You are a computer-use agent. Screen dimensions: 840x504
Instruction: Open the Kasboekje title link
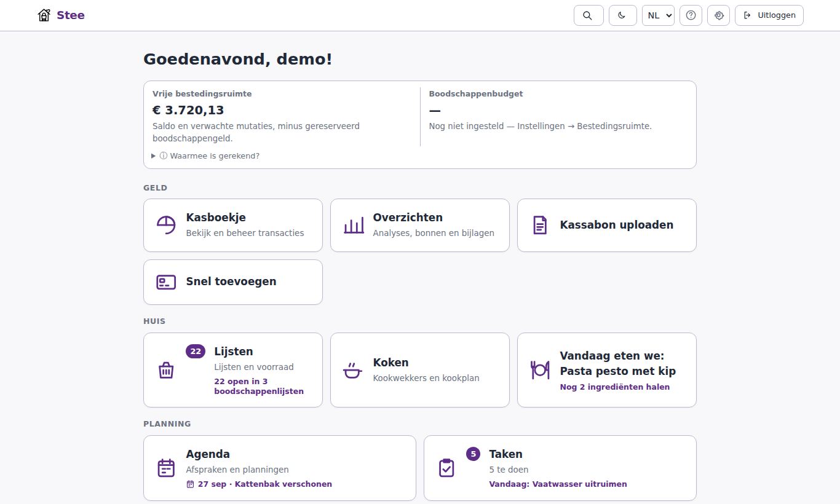tap(216, 218)
